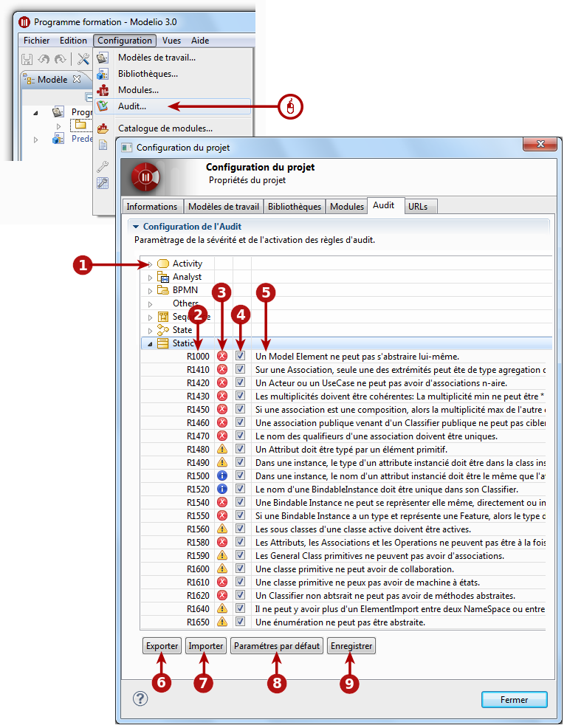Image resolution: width=567 pixels, height=728 pixels.
Task: Click the Paramètres par défaut button
Action: (x=277, y=646)
